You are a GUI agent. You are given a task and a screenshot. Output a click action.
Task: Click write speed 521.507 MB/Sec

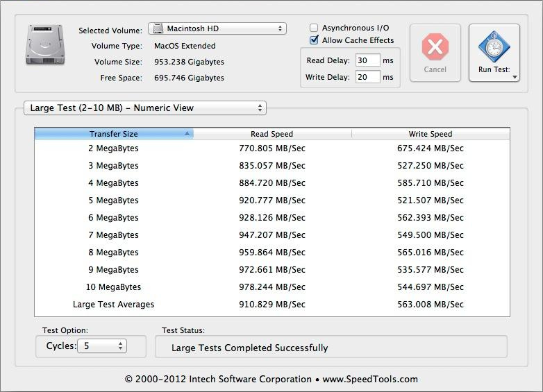point(431,200)
